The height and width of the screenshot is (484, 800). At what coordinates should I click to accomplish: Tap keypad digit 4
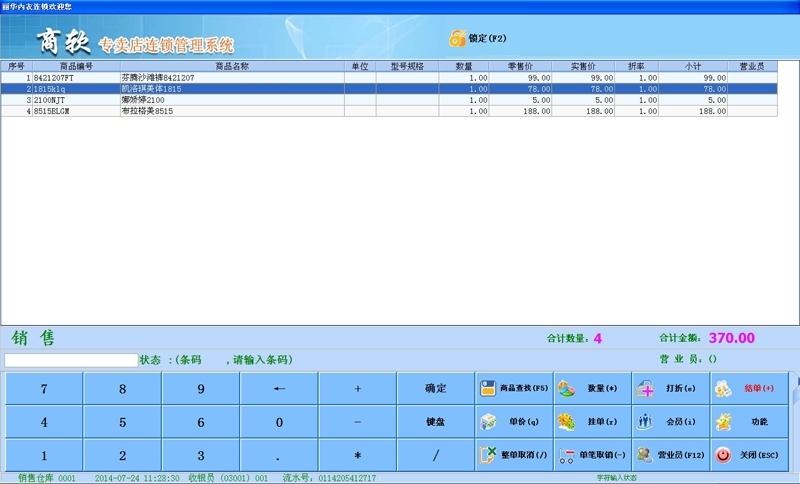point(44,422)
